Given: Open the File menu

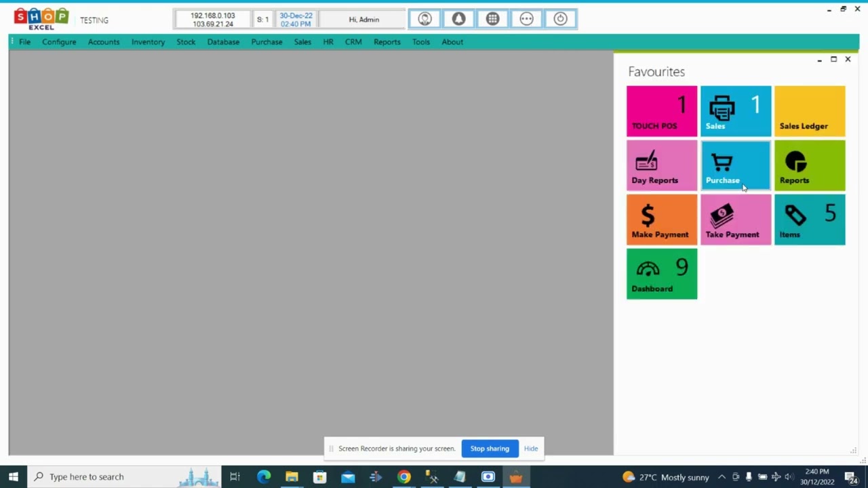Looking at the screenshot, I should (x=24, y=42).
